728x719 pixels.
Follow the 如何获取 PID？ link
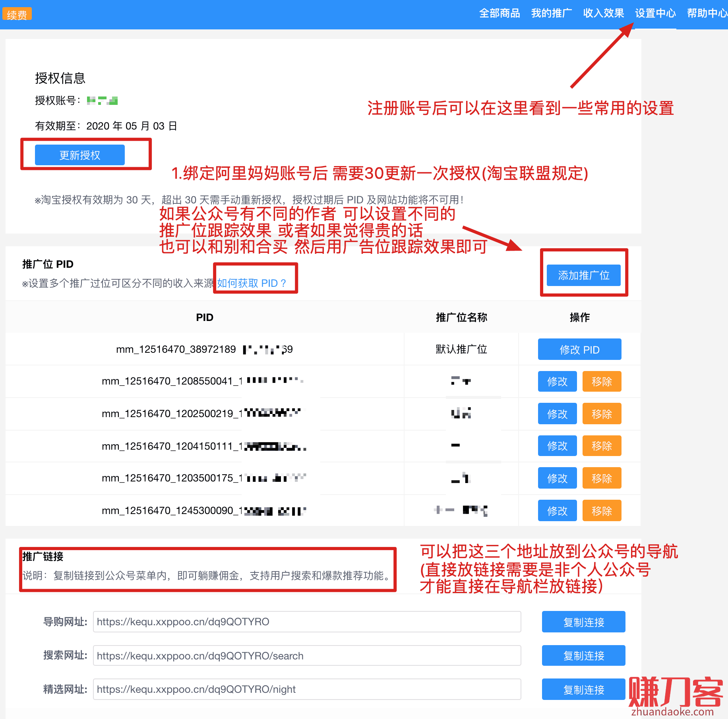point(252,283)
